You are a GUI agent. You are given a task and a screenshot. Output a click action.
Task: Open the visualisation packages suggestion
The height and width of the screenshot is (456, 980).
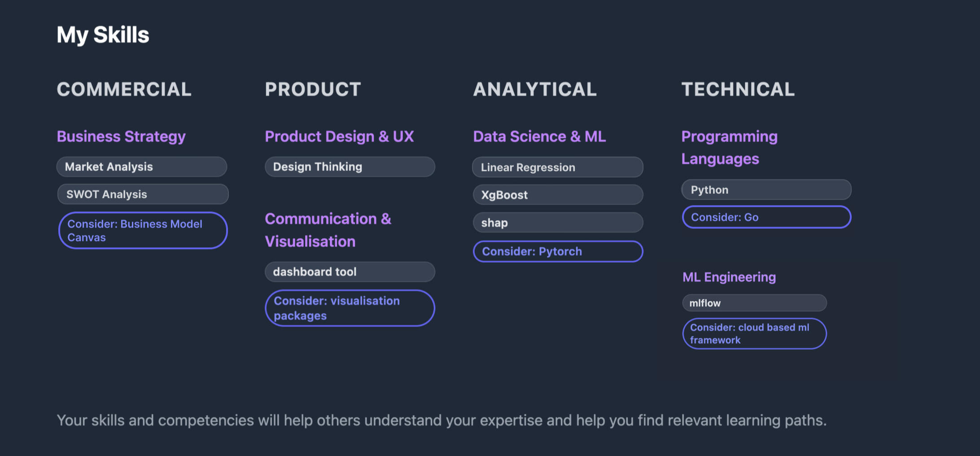[350, 308]
